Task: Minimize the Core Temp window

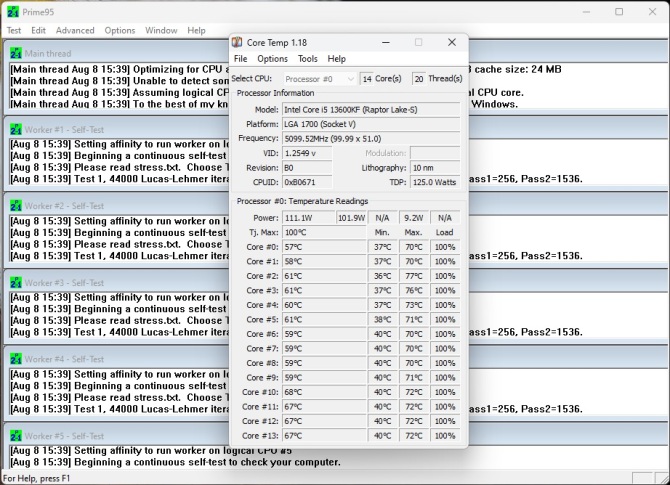Action: 385,42
